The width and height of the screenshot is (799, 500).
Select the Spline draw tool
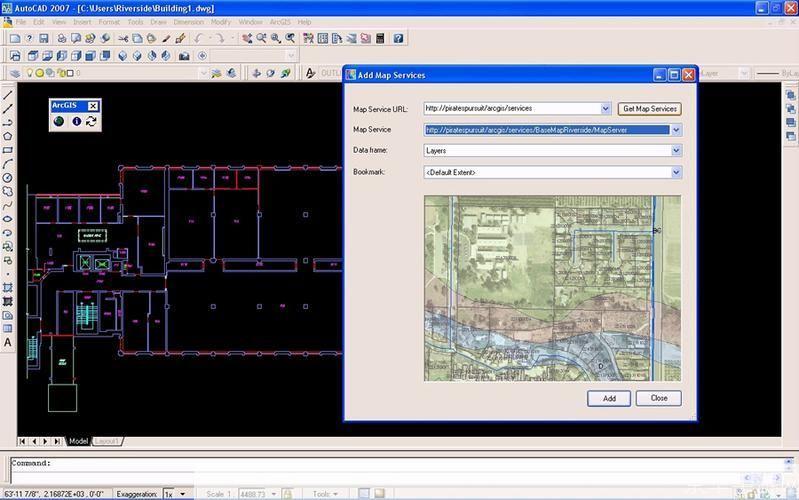coord(8,205)
